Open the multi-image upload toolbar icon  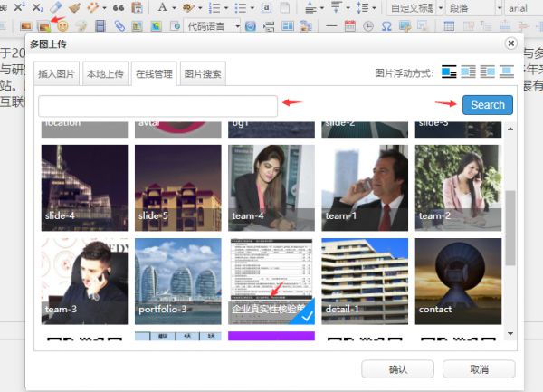point(43,27)
